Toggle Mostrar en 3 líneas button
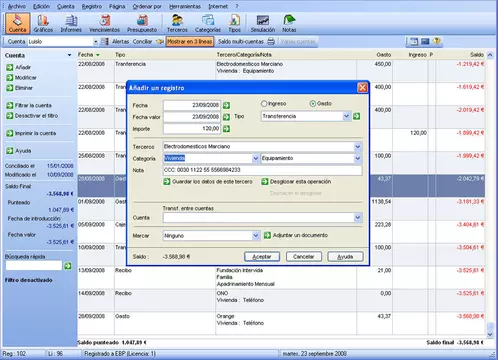 coord(190,41)
